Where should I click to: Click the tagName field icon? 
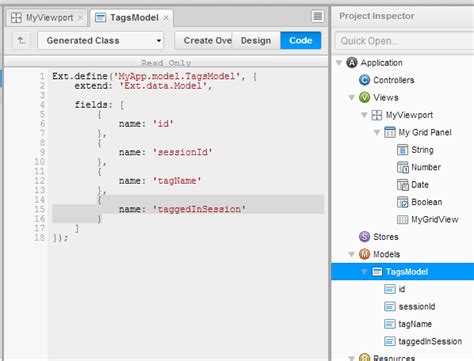pos(390,324)
